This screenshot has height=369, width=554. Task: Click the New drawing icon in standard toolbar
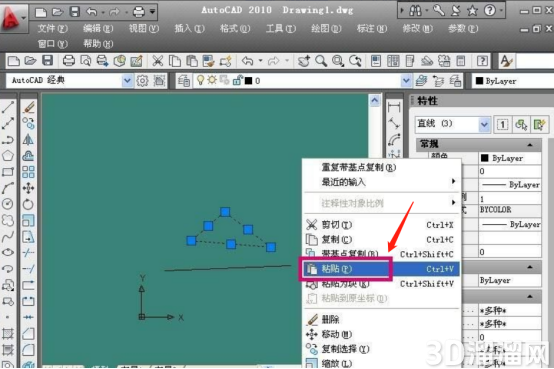[13, 61]
